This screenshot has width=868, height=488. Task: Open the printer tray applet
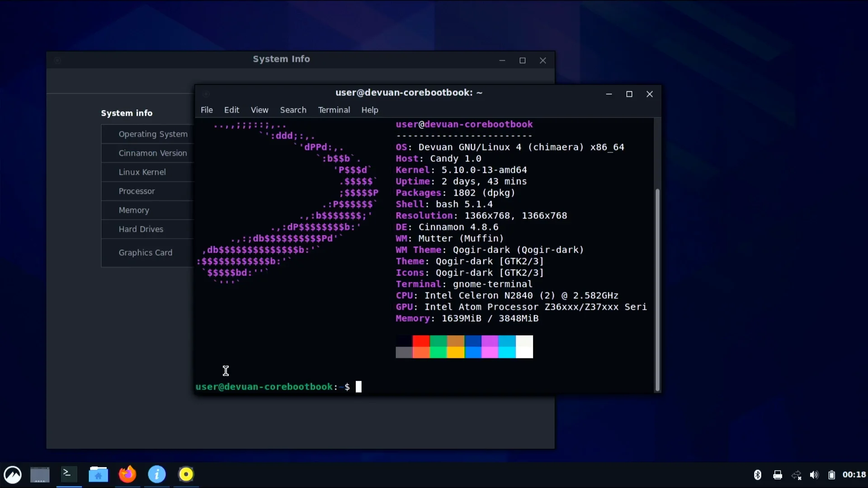click(778, 475)
